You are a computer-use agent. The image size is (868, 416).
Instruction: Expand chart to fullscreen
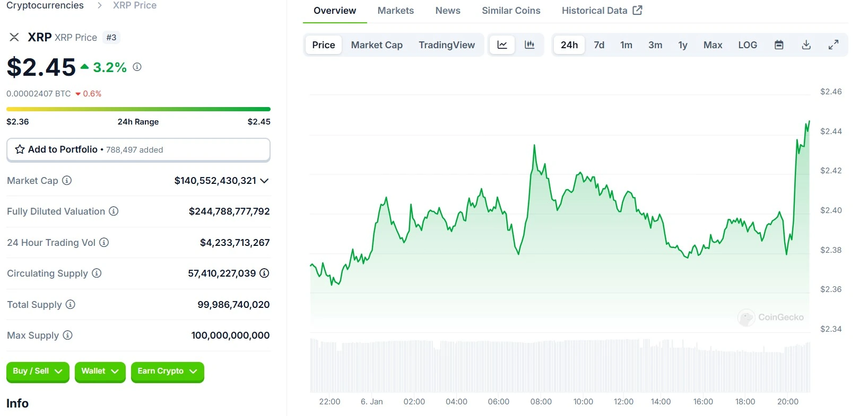834,45
